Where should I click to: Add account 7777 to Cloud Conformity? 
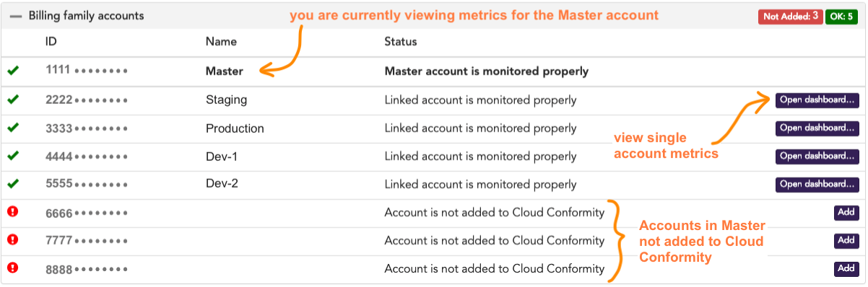846,241
